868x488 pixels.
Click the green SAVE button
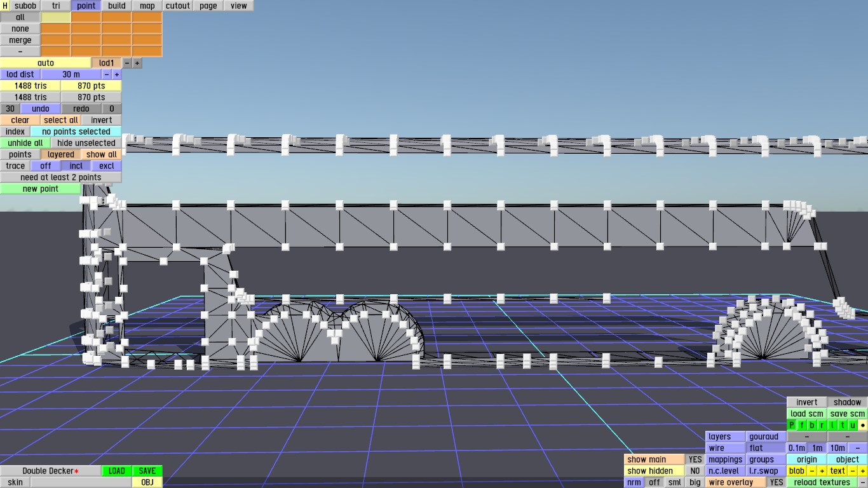(x=147, y=471)
